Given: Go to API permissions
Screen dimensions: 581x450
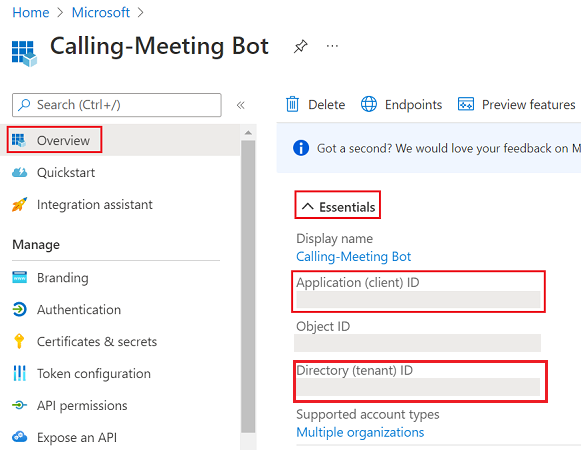Looking at the screenshot, I should pos(82,406).
